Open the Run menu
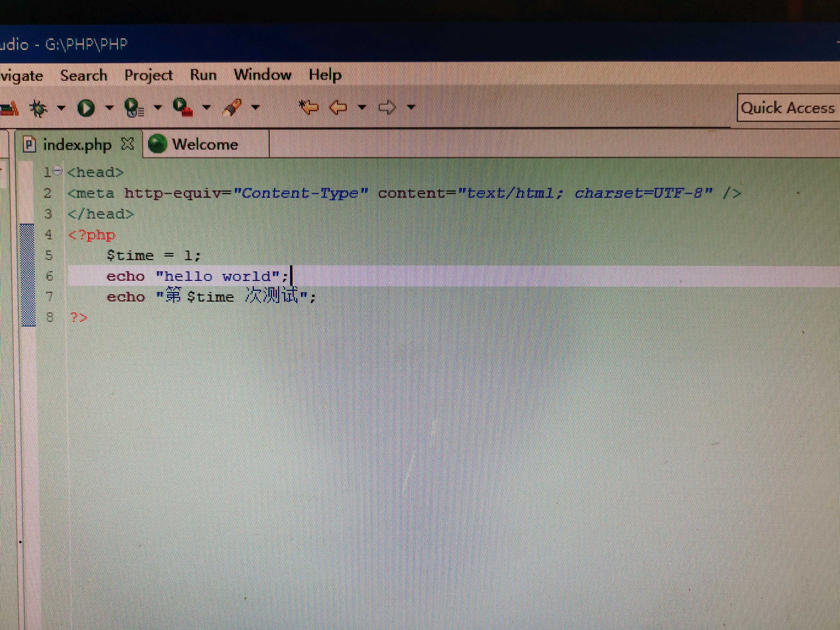840x630 pixels. (x=203, y=75)
